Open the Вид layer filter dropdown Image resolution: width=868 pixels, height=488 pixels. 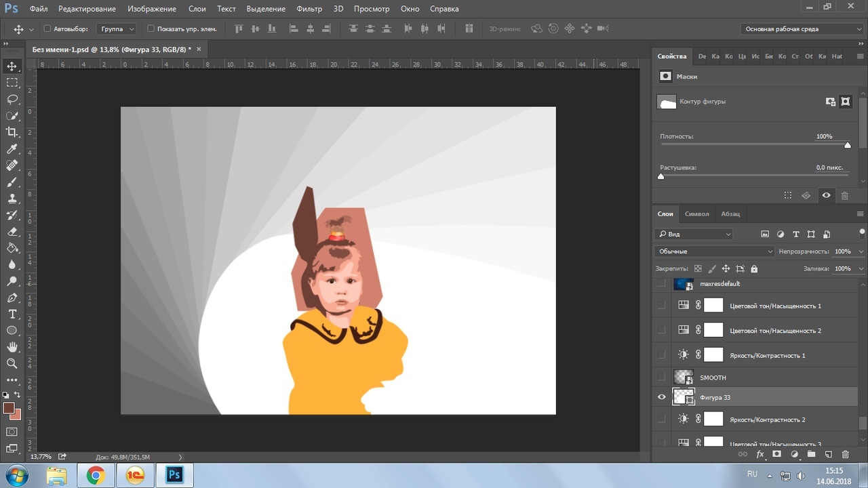click(694, 234)
